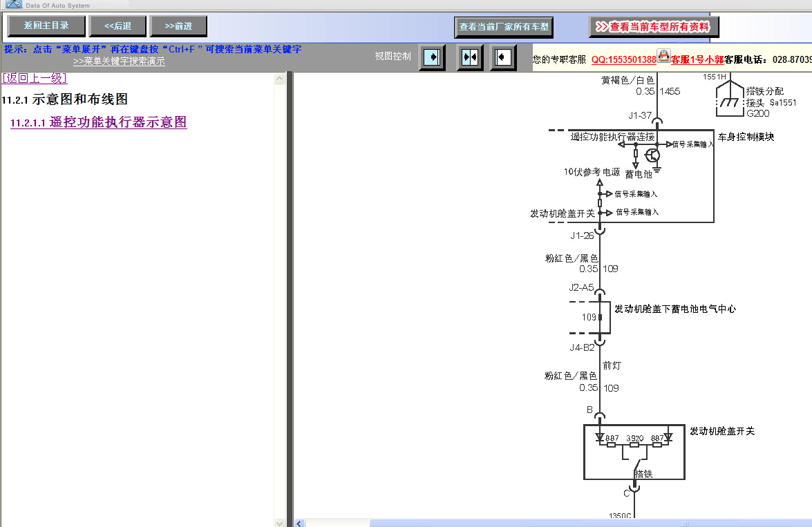
Task: Click the 返回主目录 button
Action: click(46, 26)
